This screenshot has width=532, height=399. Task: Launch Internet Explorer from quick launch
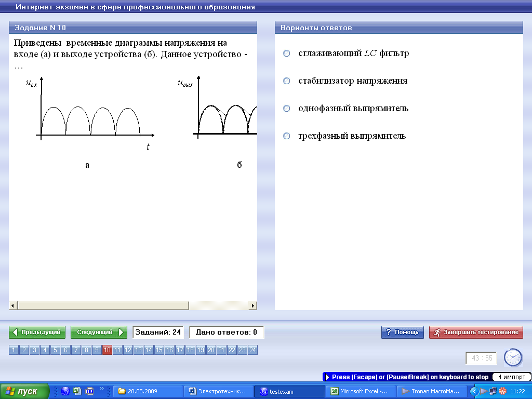[x=65, y=391]
